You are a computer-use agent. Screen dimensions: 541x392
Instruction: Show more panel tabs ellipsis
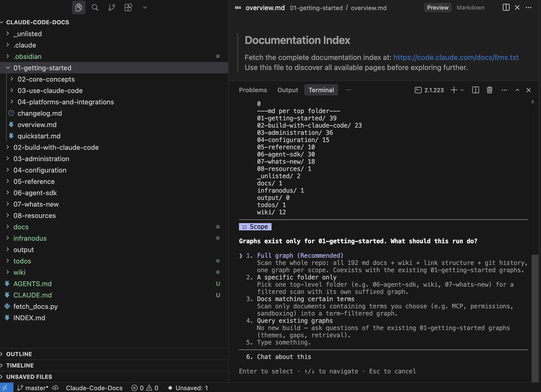(348, 90)
